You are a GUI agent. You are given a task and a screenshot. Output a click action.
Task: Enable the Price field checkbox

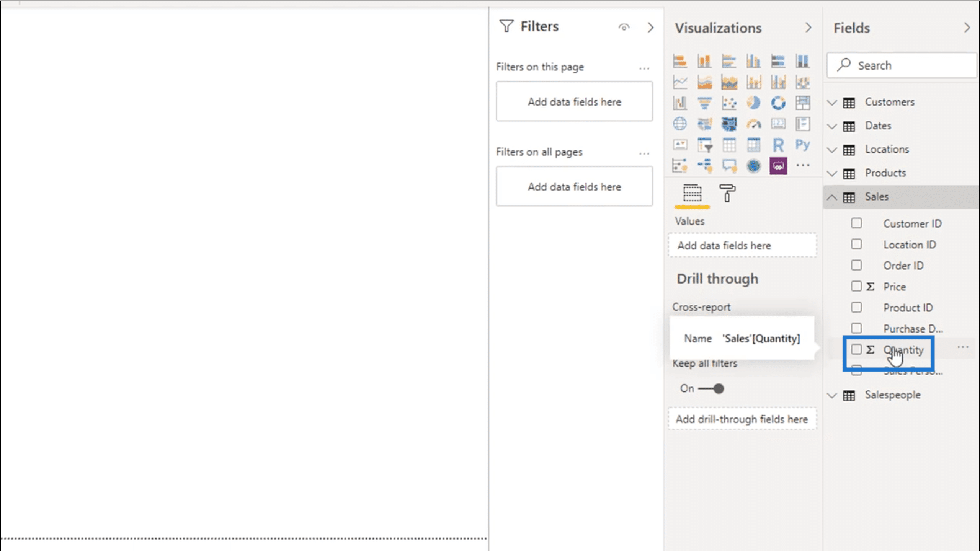[x=856, y=286]
